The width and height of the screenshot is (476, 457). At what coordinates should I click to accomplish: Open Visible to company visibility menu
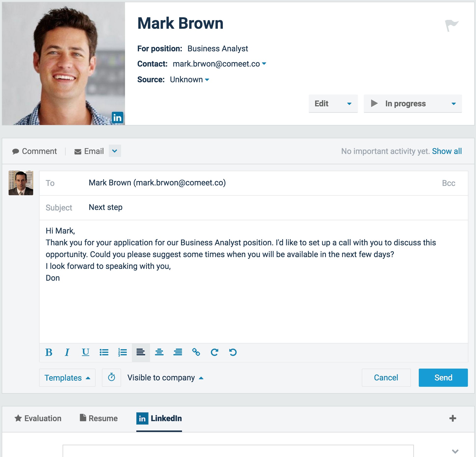pyautogui.click(x=165, y=378)
